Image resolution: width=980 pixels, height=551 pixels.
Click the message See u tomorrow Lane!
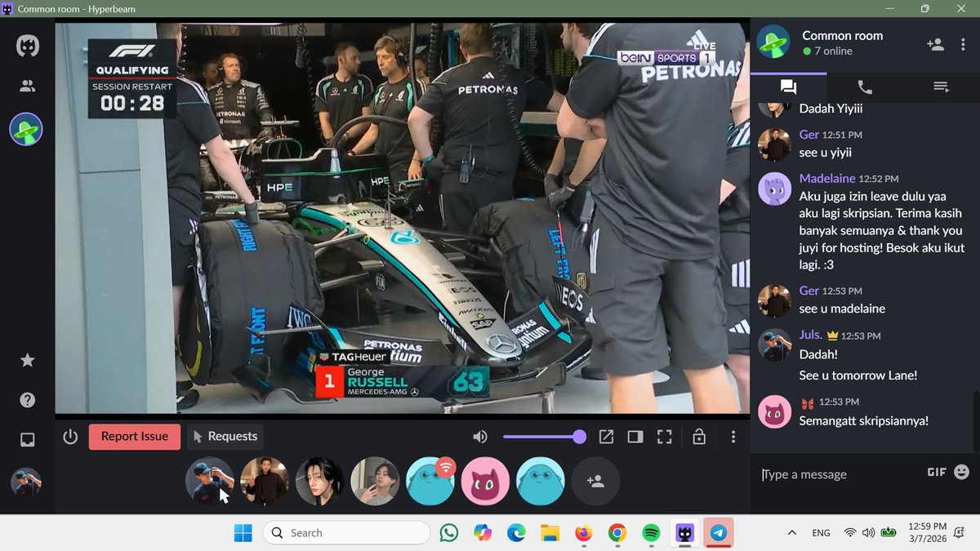tap(857, 375)
